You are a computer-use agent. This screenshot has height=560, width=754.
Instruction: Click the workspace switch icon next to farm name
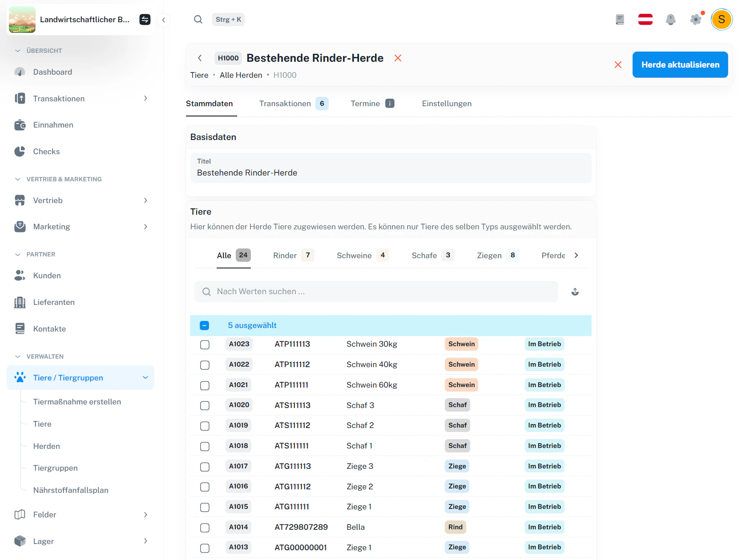pos(145,20)
